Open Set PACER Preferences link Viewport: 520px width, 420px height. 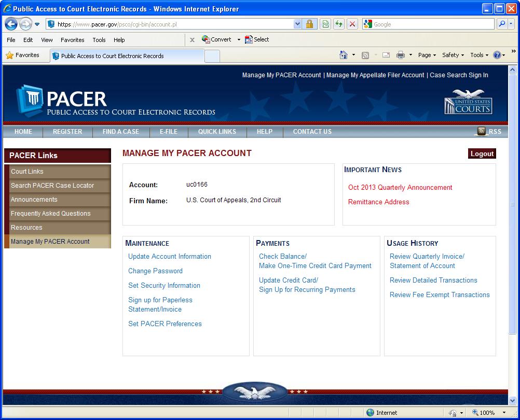pyautogui.click(x=165, y=324)
